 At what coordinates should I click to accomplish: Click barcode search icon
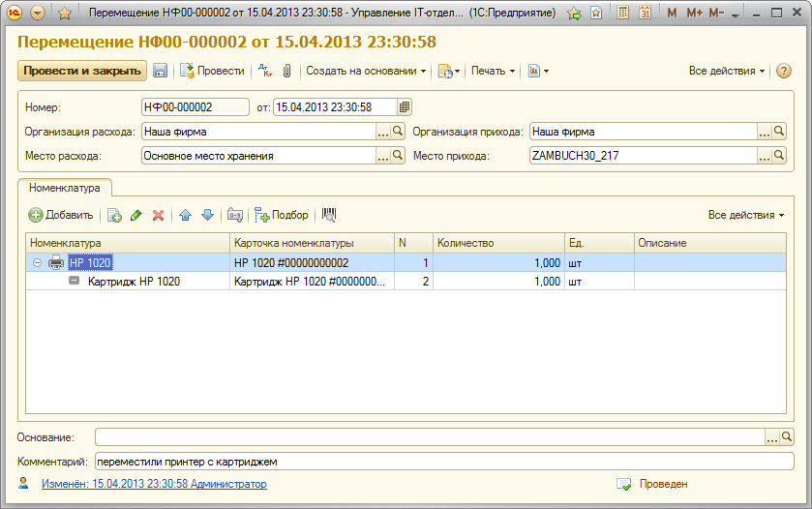[x=329, y=215]
